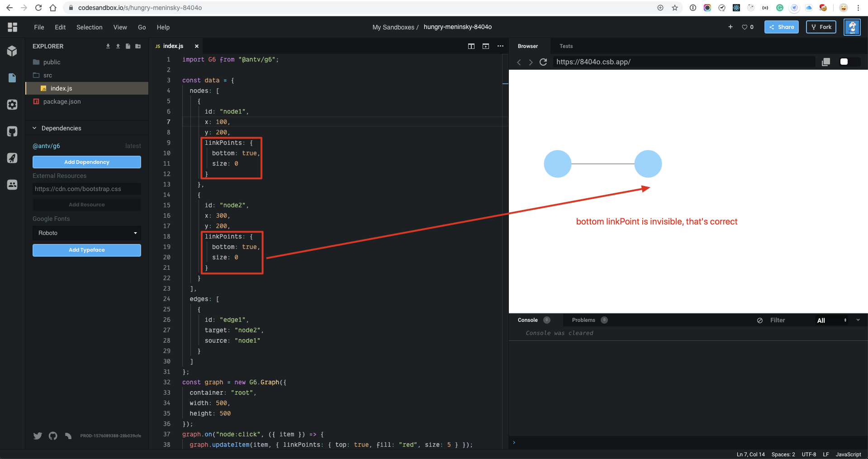Collapse the Dependencies section

coord(34,128)
